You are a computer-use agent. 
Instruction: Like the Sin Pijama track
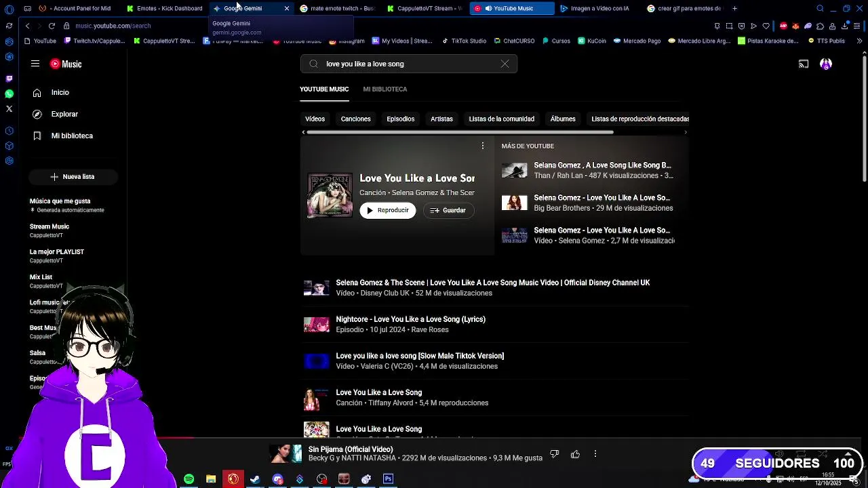point(575,454)
